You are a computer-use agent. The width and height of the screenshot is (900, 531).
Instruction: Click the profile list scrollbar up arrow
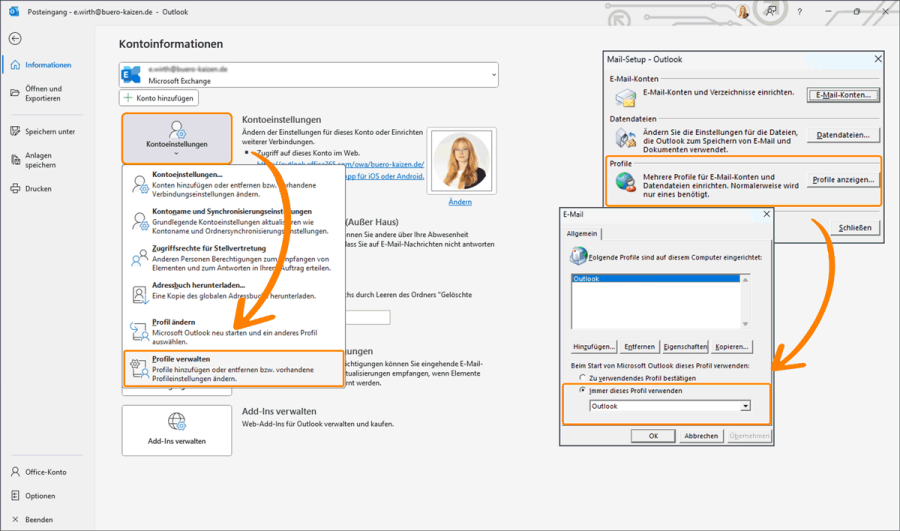click(x=745, y=280)
